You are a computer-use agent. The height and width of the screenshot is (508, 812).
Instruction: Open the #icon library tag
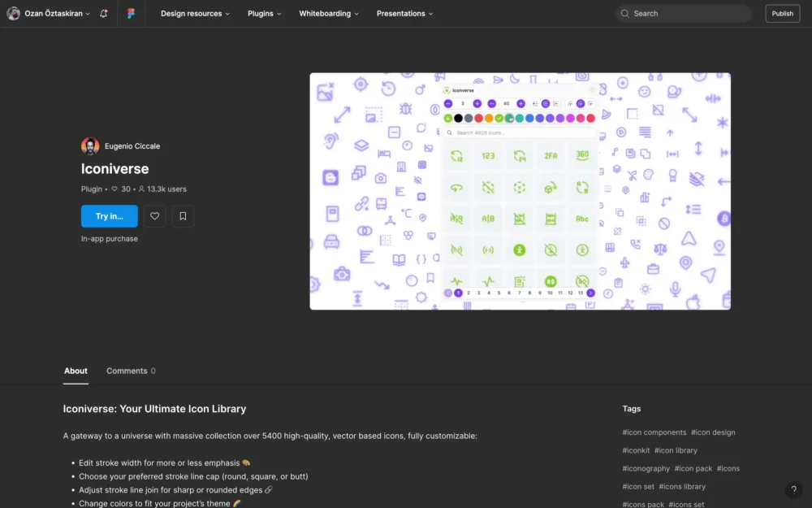pos(676,450)
